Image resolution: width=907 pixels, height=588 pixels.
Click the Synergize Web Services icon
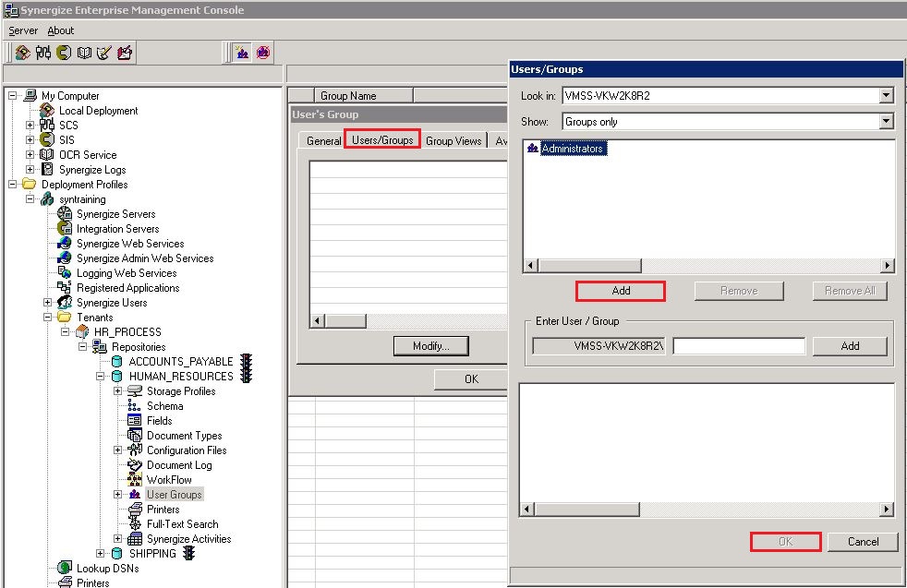(65, 243)
